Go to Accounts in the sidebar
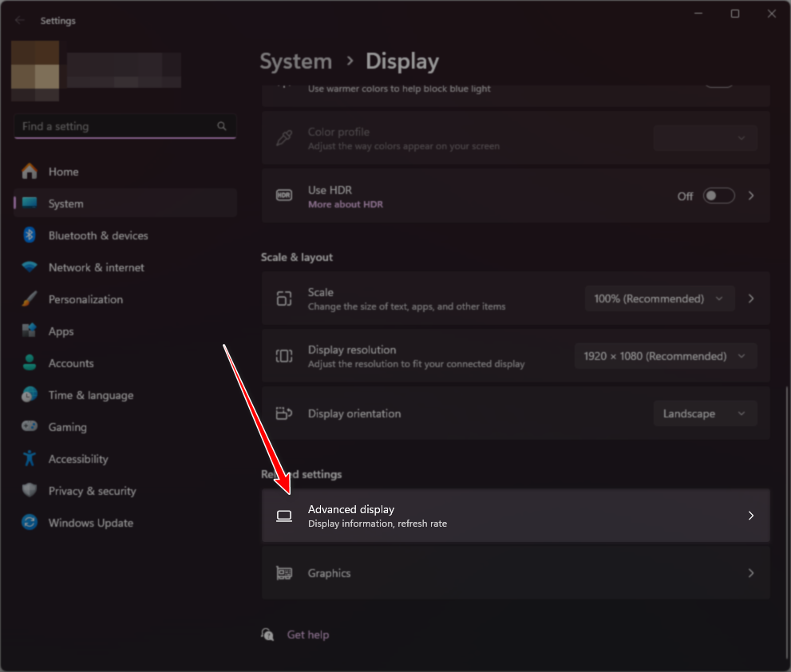Image resolution: width=791 pixels, height=672 pixels. pos(71,363)
